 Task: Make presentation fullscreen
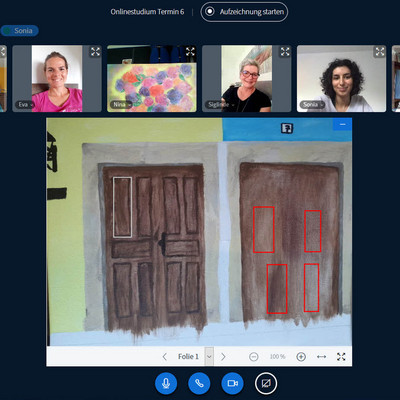click(341, 357)
